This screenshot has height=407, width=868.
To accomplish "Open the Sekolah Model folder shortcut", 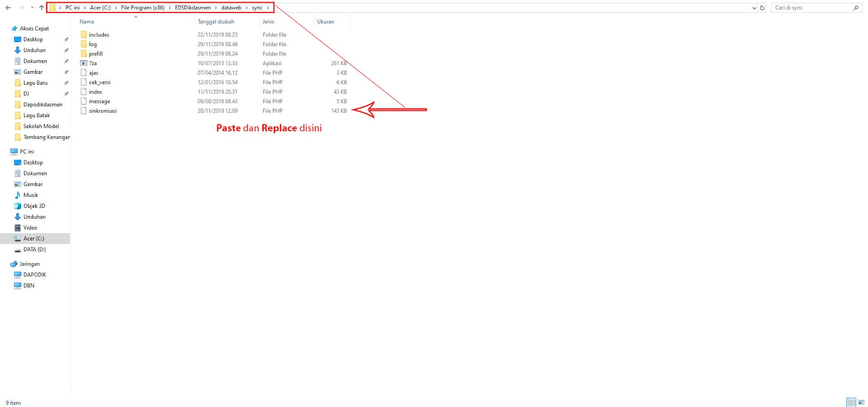I will pyautogui.click(x=41, y=126).
